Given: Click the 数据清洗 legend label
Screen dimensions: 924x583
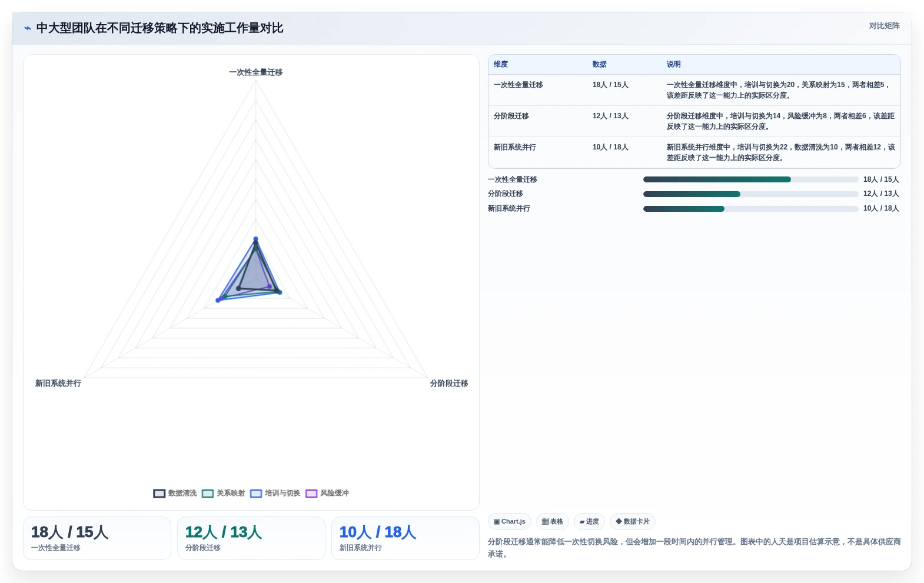Looking at the screenshot, I should [x=182, y=494].
